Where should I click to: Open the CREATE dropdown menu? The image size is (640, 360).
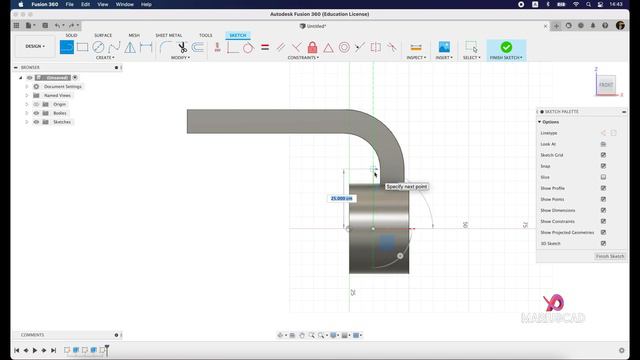point(105,58)
